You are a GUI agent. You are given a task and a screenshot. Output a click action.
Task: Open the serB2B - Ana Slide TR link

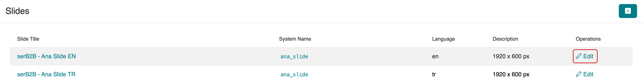(x=46, y=74)
